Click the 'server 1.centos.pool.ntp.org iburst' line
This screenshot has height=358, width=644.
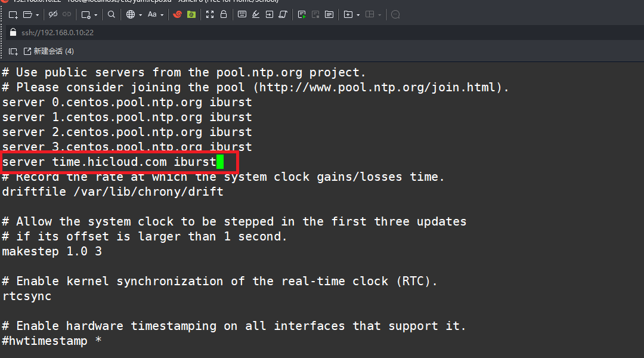click(x=127, y=117)
